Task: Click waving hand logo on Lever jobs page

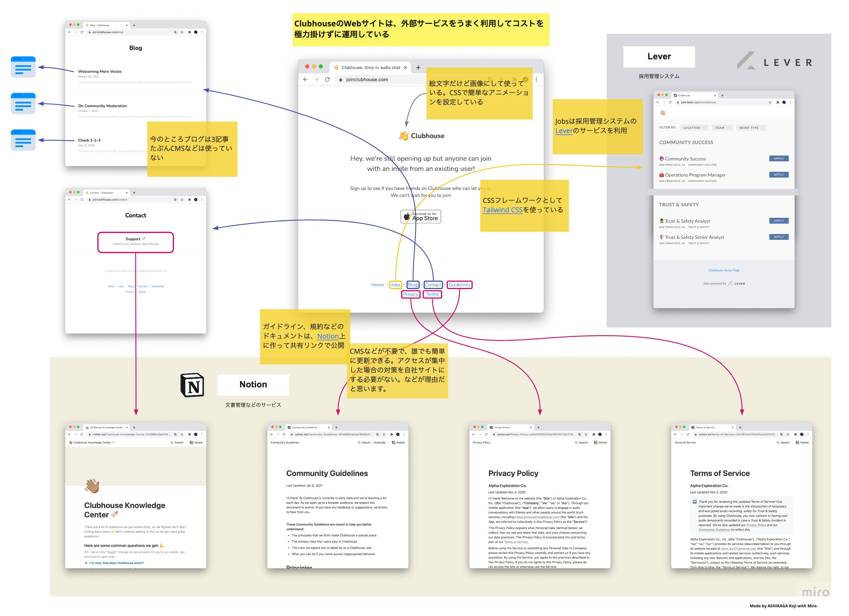Action: (x=662, y=113)
